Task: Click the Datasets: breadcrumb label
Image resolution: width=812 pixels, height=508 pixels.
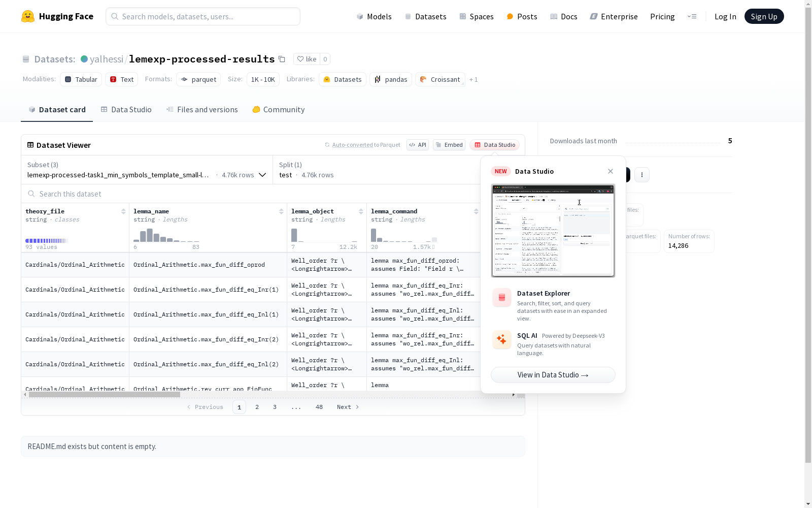Action: (x=55, y=59)
